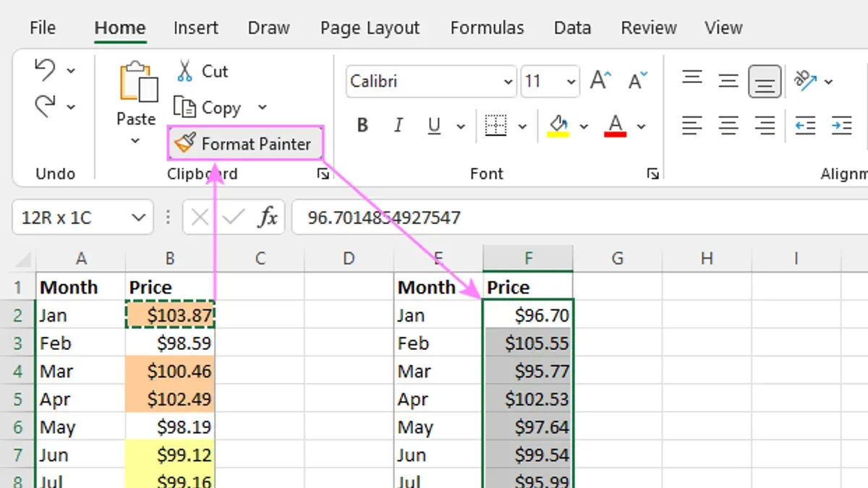This screenshot has width=868, height=488.
Task: Select column G header
Action: (617, 259)
